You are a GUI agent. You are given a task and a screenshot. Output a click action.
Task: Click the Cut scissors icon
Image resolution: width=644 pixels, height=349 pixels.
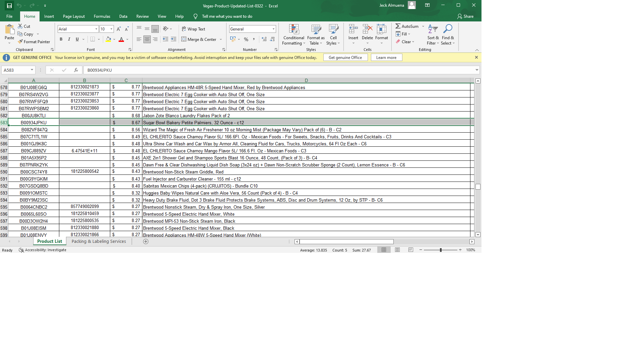20,26
